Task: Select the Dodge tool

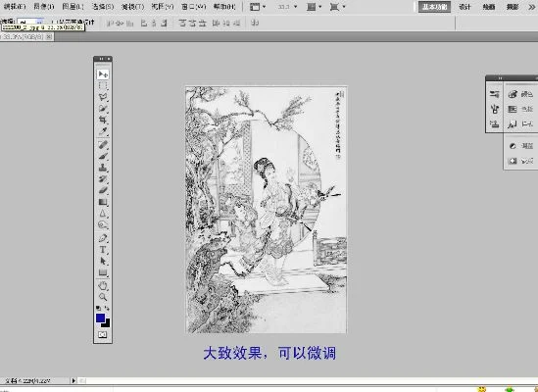Action: pos(103,224)
